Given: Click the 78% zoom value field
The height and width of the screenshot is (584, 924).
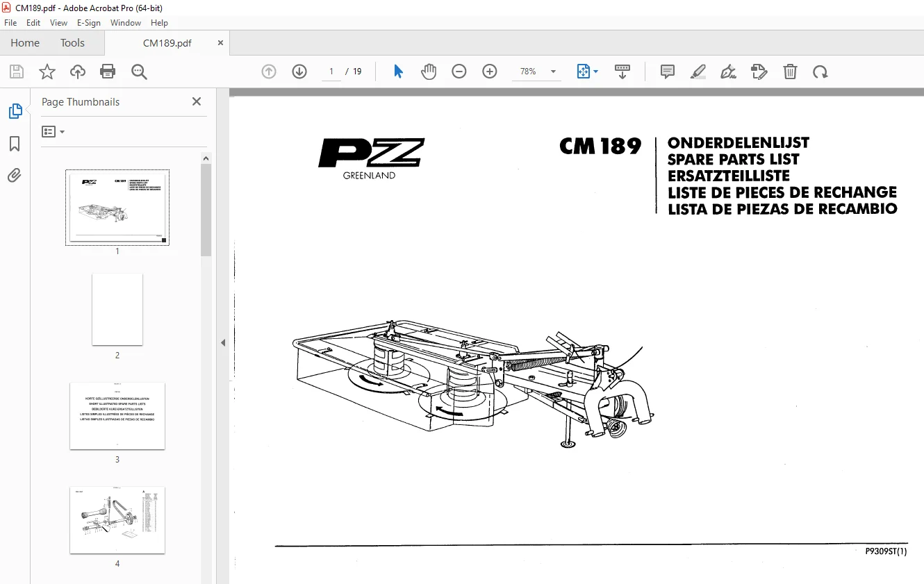Looking at the screenshot, I should [x=528, y=72].
